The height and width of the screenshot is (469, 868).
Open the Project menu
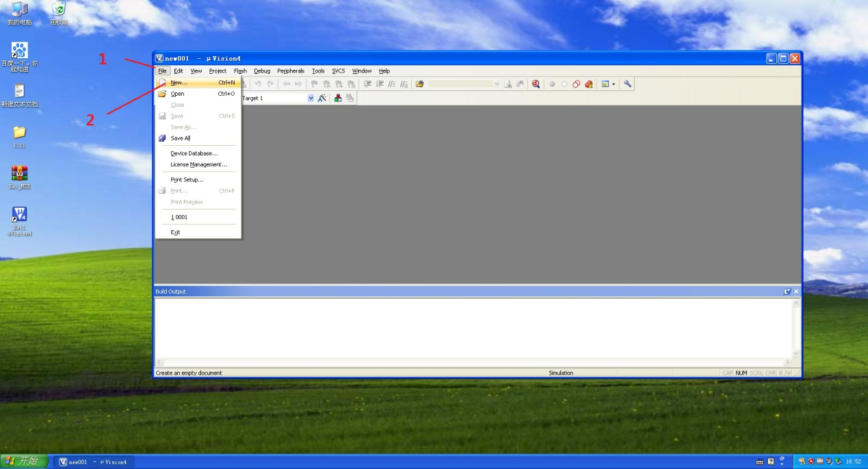pos(218,71)
